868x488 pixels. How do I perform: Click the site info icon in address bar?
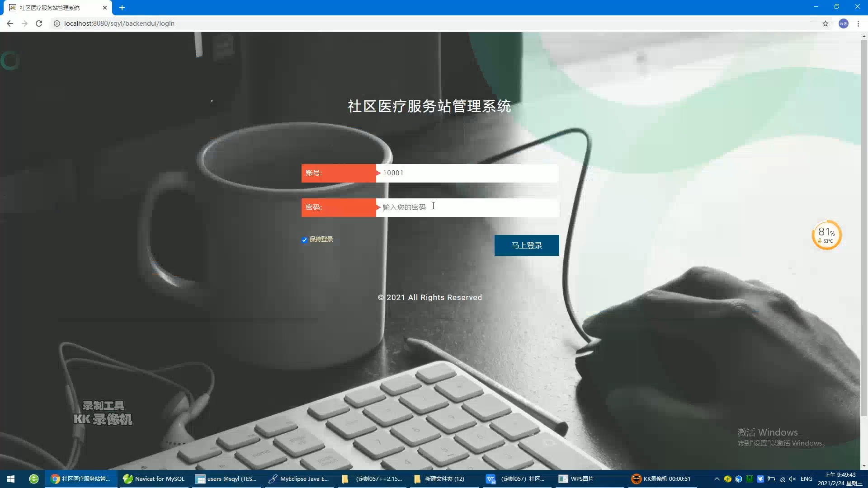pos(57,23)
